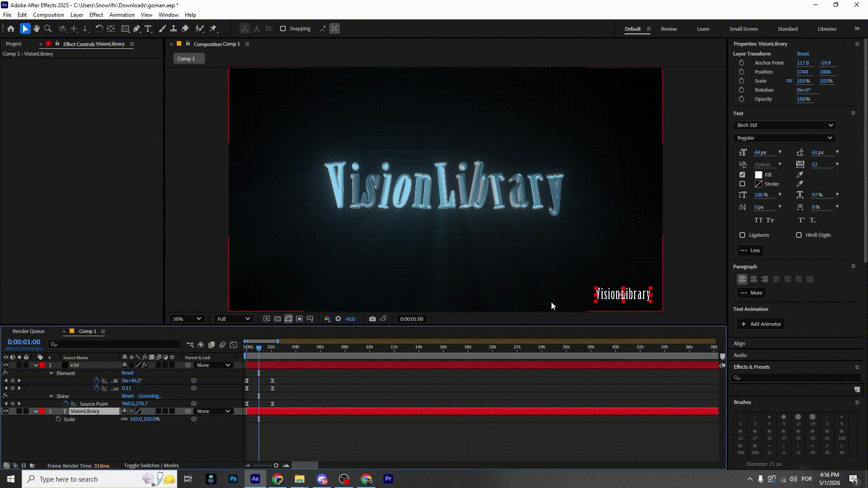This screenshot has width=868, height=488.
Task: Open the File menu
Action: [x=7, y=15]
